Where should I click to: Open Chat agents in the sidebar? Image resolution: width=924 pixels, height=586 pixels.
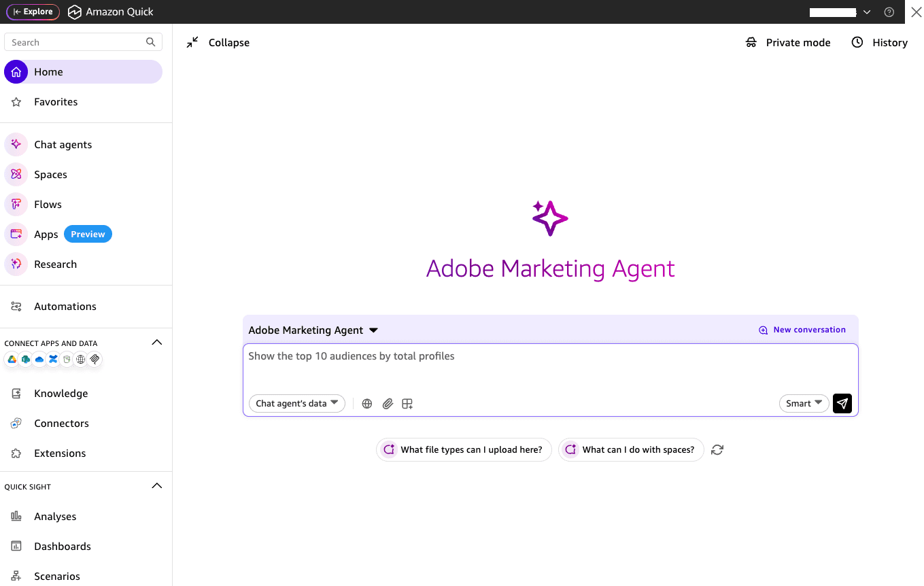tap(63, 145)
